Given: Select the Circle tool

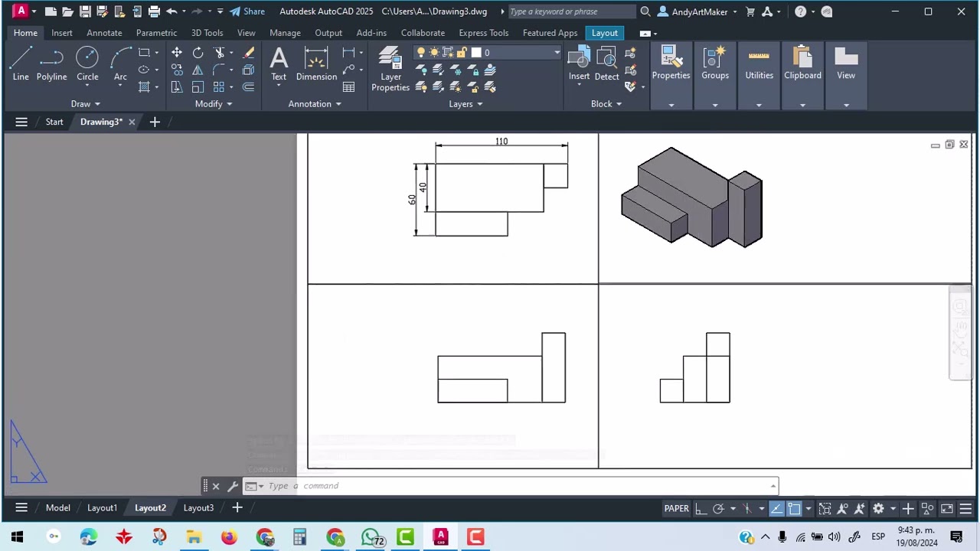Looking at the screenshot, I should (x=87, y=64).
